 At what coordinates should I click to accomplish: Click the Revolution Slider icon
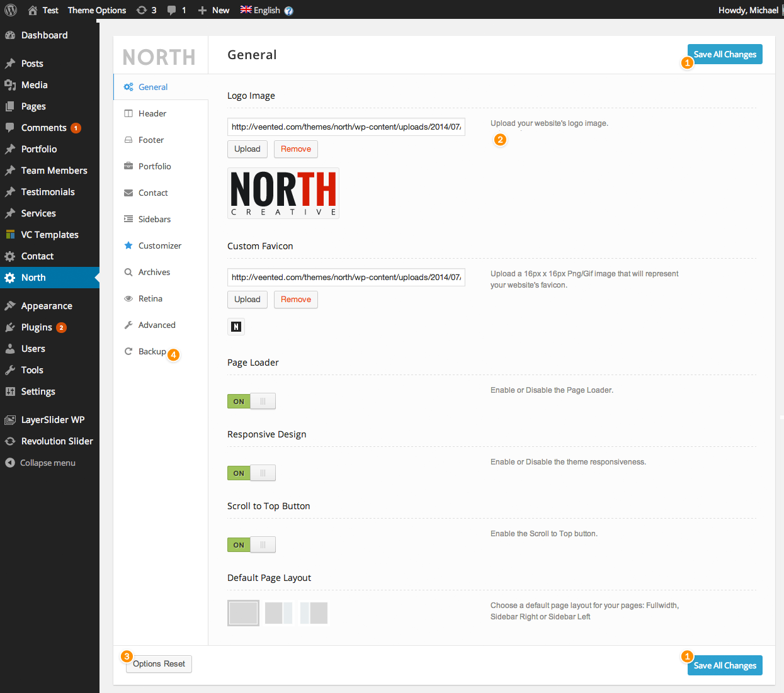pyautogui.click(x=10, y=441)
